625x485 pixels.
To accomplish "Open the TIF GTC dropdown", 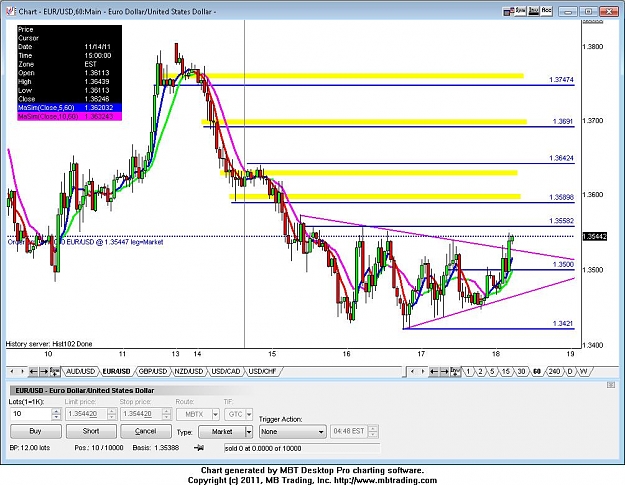I will pos(238,414).
